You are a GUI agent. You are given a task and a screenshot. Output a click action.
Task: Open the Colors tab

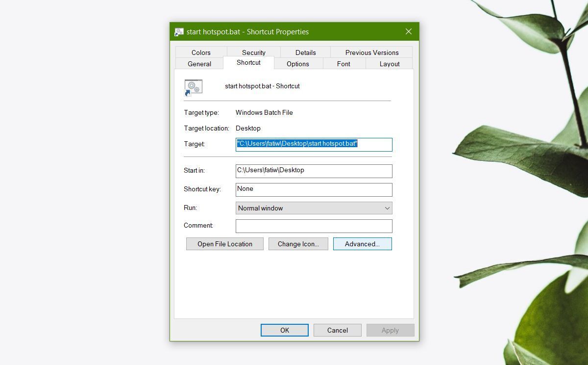click(x=201, y=52)
